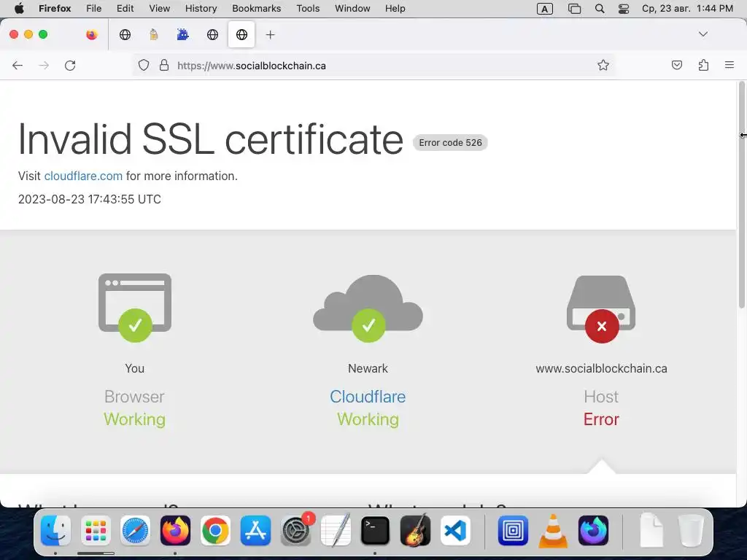
Task: Open the Firefox application menu
Action: 55,9
